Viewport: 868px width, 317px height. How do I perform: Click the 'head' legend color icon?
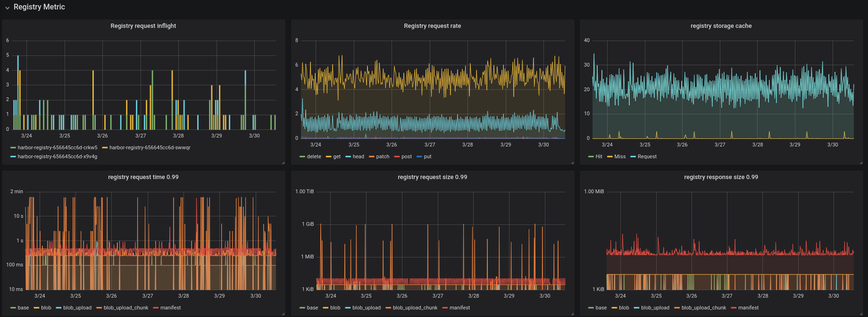[348, 157]
